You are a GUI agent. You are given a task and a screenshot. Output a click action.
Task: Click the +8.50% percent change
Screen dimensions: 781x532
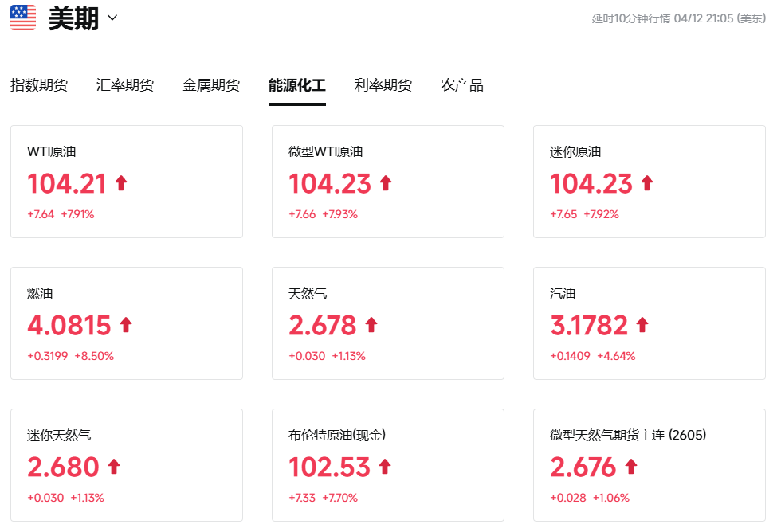coord(94,356)
